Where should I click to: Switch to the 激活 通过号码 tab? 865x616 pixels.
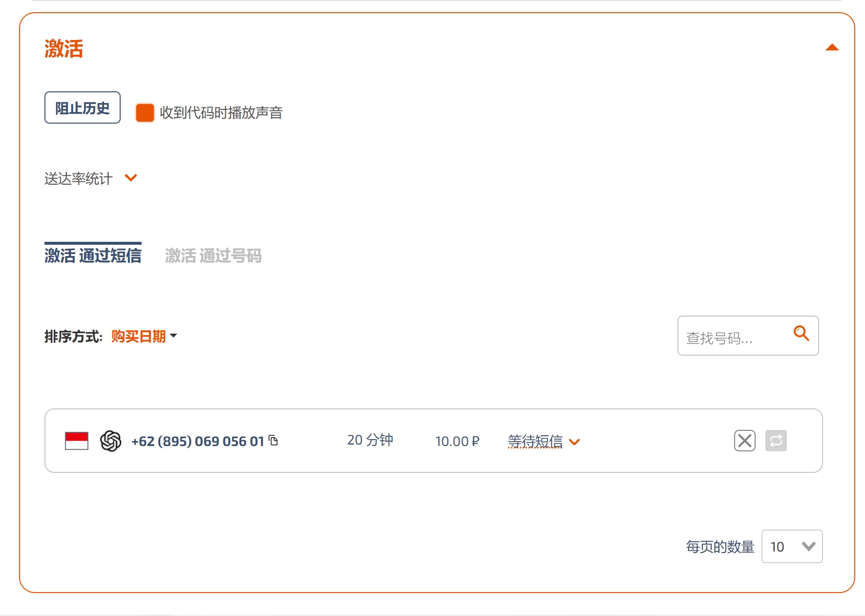213,255
